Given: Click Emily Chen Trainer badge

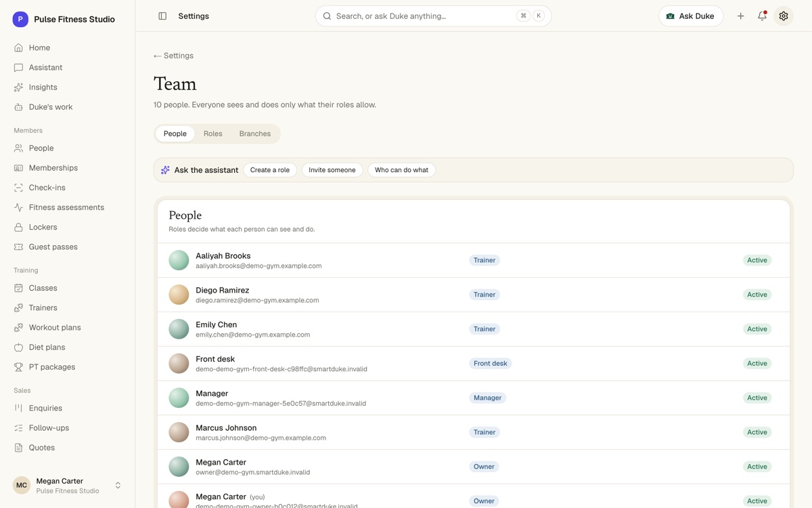Looking at the screenshot, I should point(484,329).
